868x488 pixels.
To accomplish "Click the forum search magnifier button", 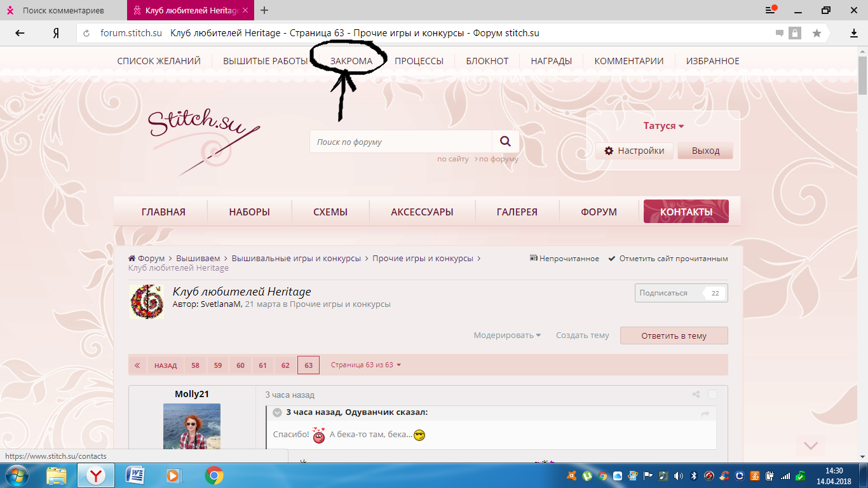I will pyautogui.click(x=505, y=142).
